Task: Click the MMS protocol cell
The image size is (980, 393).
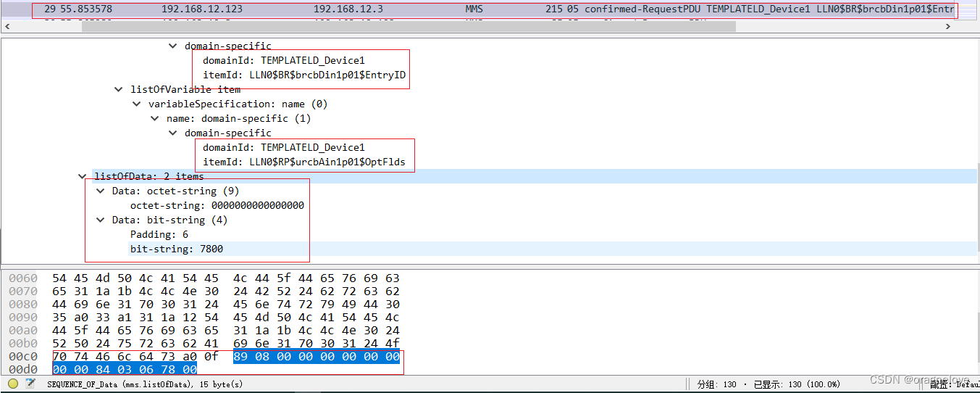Action: [474, 9]
